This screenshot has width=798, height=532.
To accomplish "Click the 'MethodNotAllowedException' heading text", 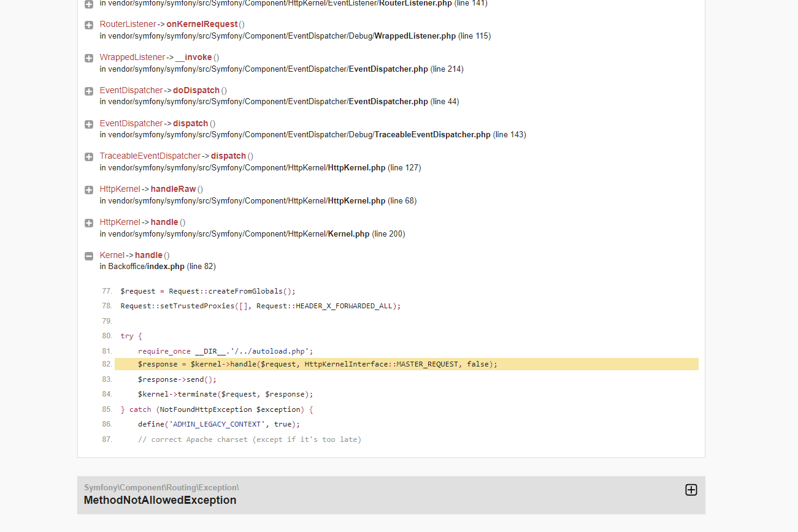I will click(160, 500).
